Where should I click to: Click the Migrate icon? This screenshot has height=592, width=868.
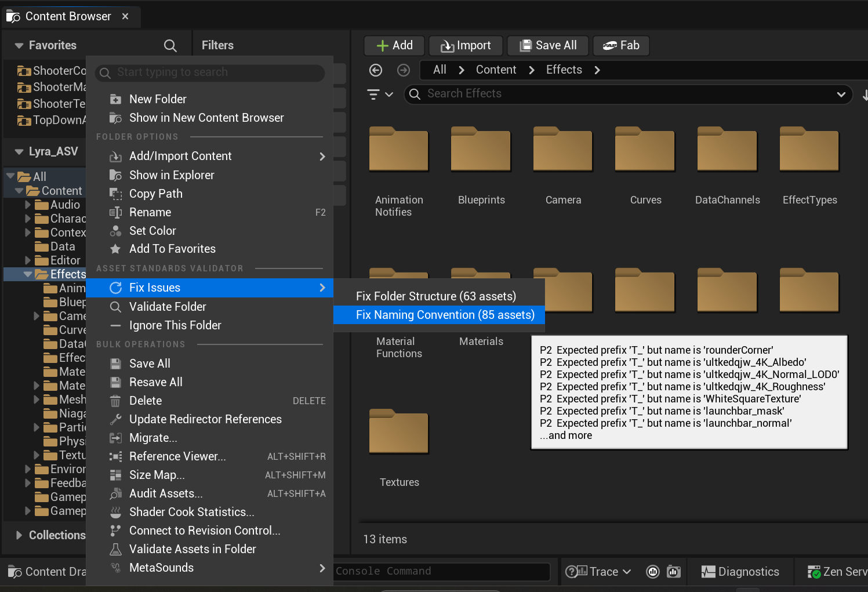(115, 438)
